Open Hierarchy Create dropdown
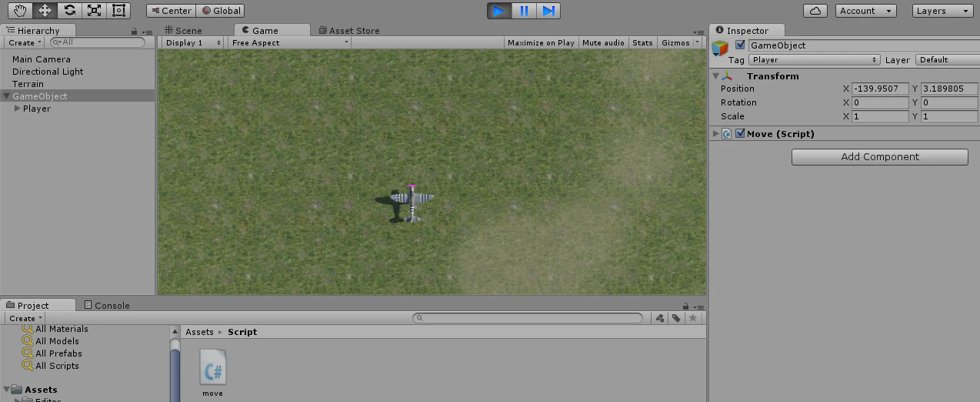 (x=26, y=43)
